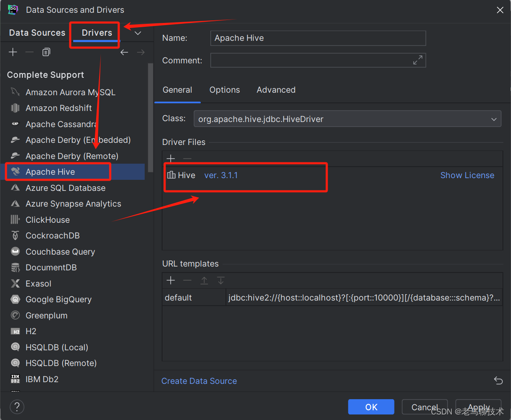Go back with the left arrow icon
The width and height of the screenshot is (511, 420).
tap(124, 52)
